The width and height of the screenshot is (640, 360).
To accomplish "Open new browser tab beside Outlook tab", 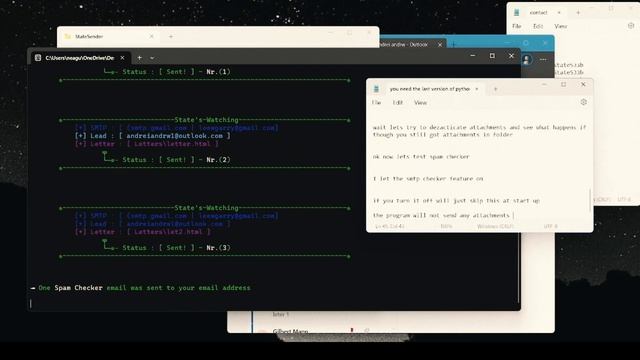I will (453, 44).
